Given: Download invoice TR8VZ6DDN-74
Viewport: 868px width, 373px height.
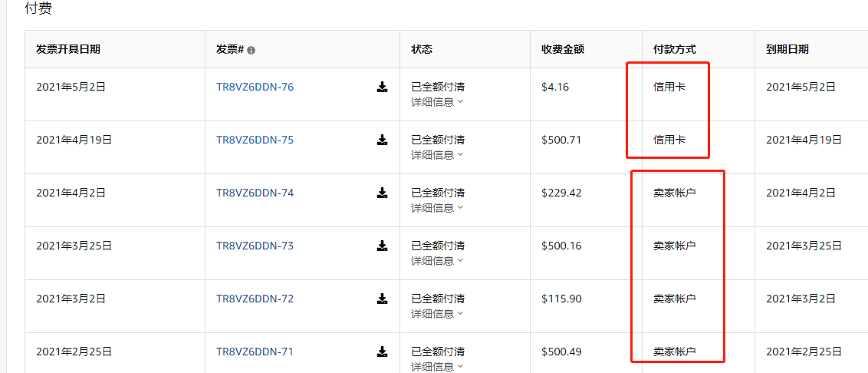Looking at the screenshot, I should 382,193.
